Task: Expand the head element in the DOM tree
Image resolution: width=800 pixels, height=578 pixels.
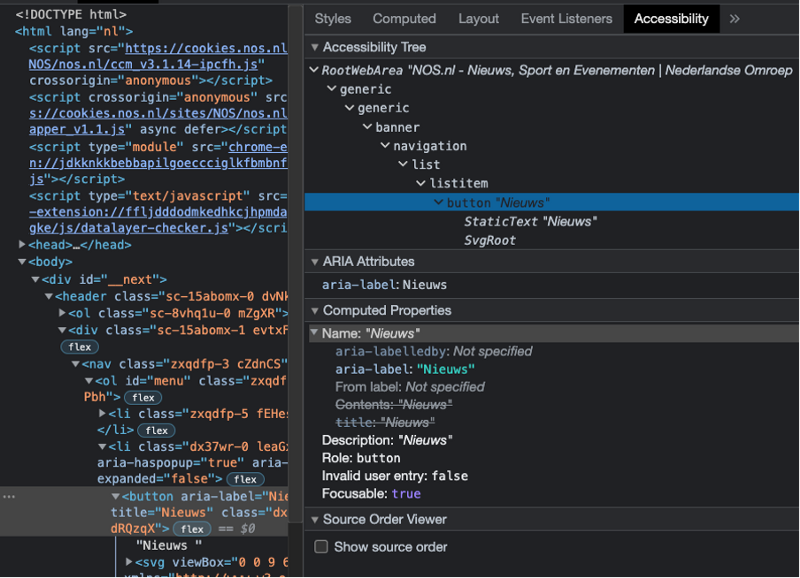Action: [23, 245]
